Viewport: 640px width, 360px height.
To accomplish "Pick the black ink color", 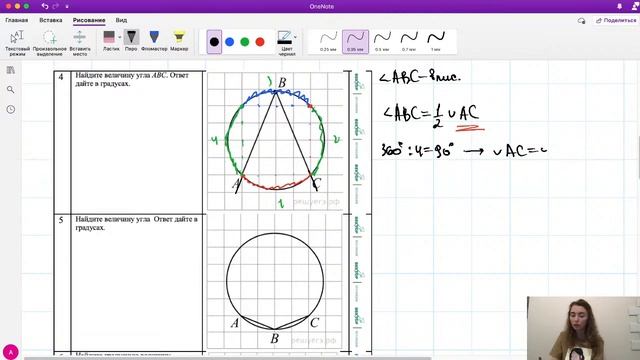I will tap(214, 42).
